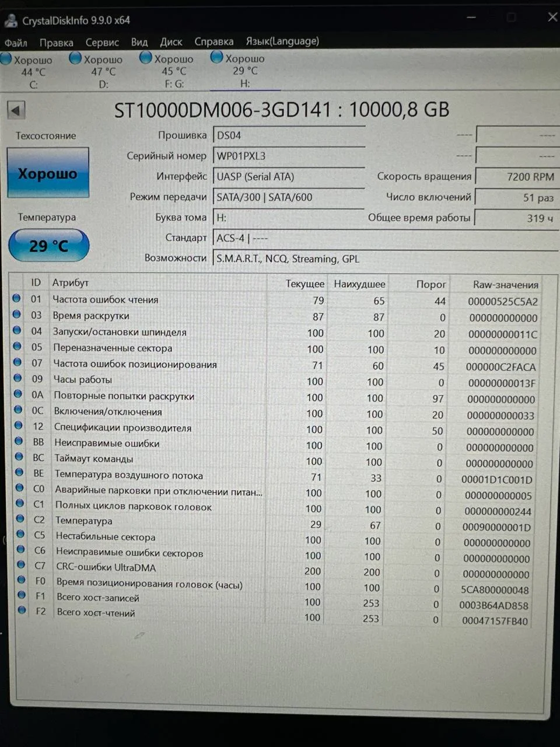This screenshot has height=747, width=560.
Task: Select disk F: G: tab at 45 °C
Action: click(170, 71)
